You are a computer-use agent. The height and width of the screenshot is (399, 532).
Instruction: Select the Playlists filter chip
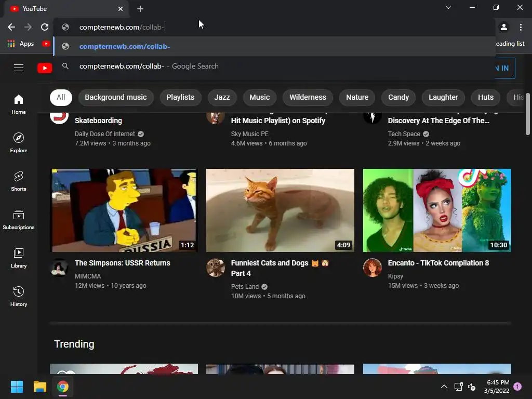[180, 97]
